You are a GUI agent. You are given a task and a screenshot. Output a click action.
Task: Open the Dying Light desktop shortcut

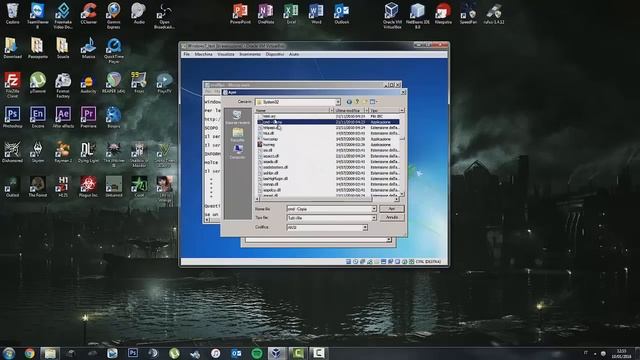tap(88, 152)
